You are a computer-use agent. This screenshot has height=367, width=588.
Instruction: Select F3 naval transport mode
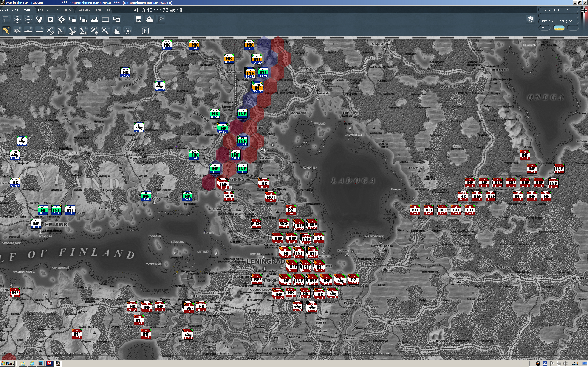point(28,31)
